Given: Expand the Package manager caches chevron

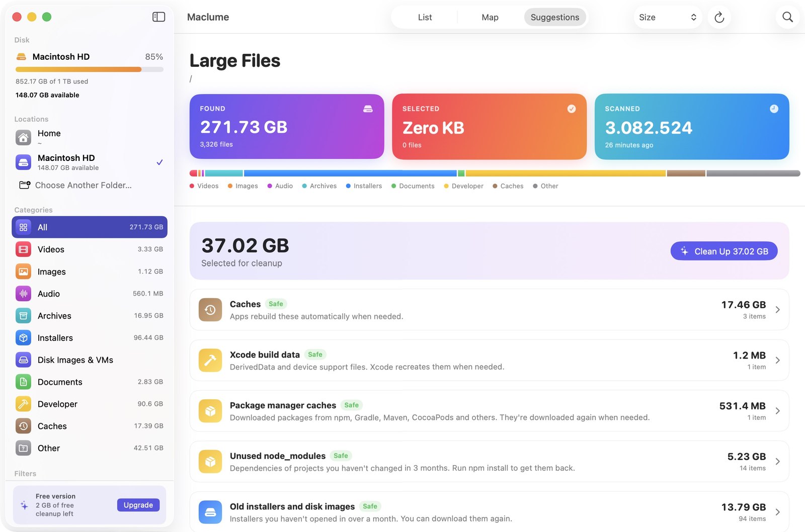Looking at the screenshot, I should (x=778, y=411).
